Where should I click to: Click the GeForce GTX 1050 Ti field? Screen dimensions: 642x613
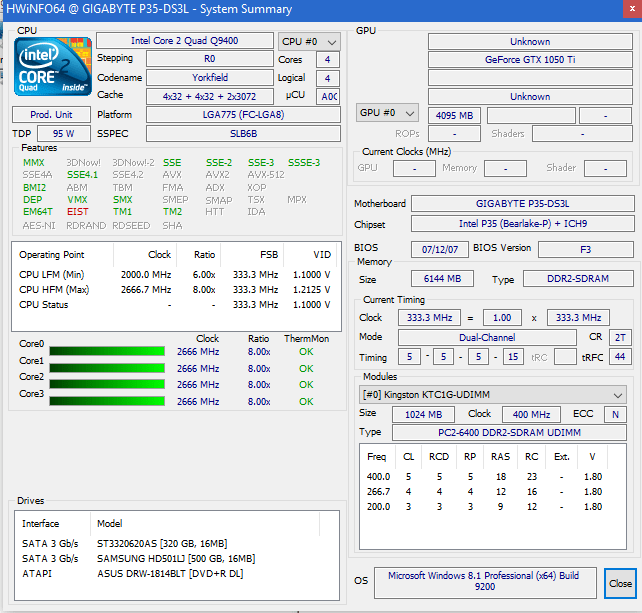click(530, 60)
